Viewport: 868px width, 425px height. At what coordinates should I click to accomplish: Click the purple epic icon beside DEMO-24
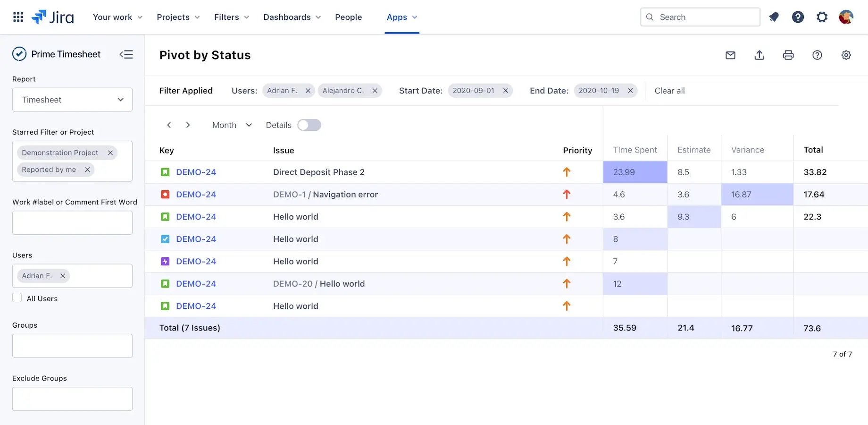[x=165, y=261]
